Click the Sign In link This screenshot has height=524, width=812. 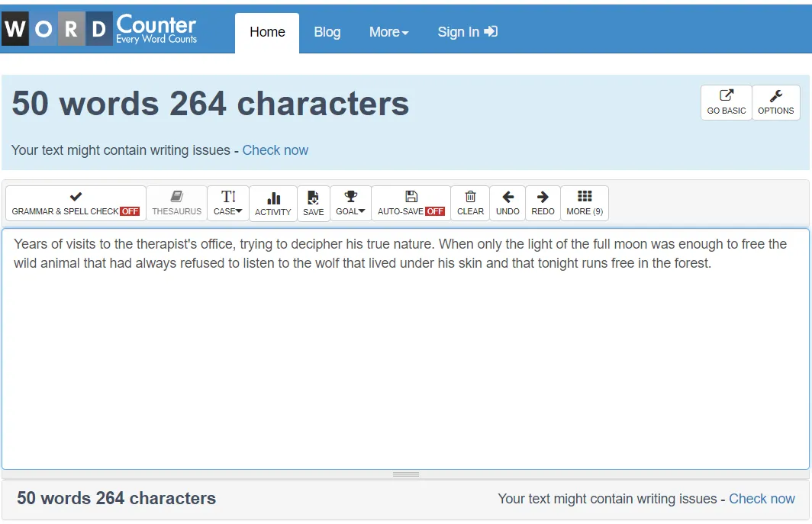[x=467, y=32]
